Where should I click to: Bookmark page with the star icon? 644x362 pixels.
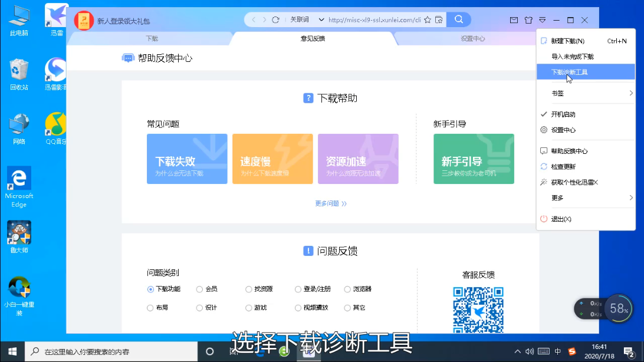click(x=427, y=20)
